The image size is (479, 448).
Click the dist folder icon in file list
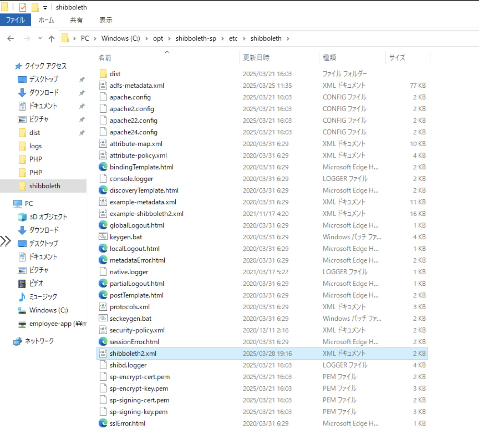tap(103, 74)
